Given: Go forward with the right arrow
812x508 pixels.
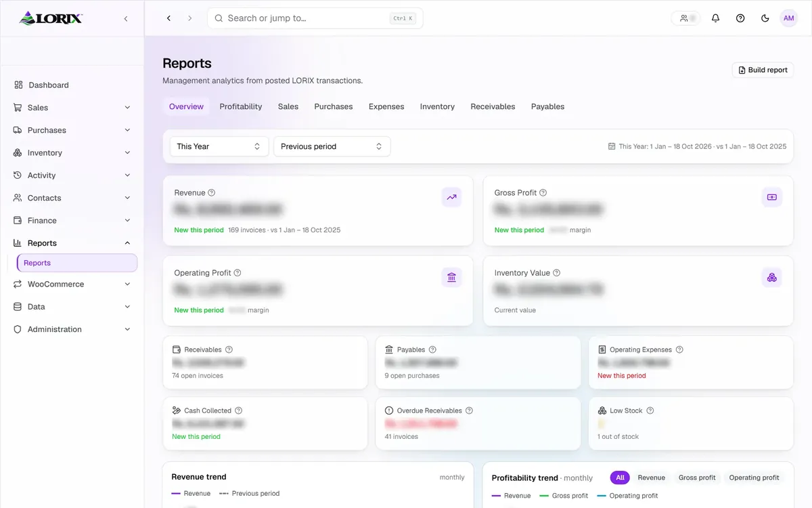Looking at the screenshot, I should [189, 18].
